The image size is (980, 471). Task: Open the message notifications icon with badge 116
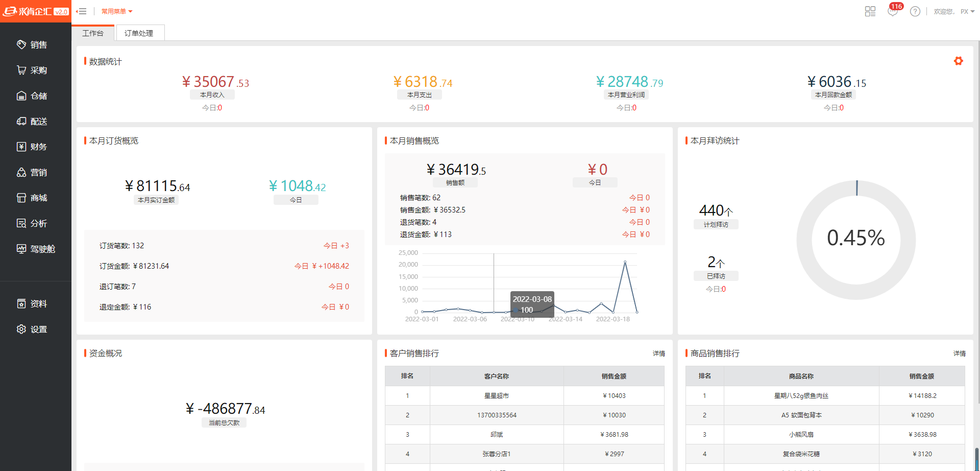(x=893, y=11)
